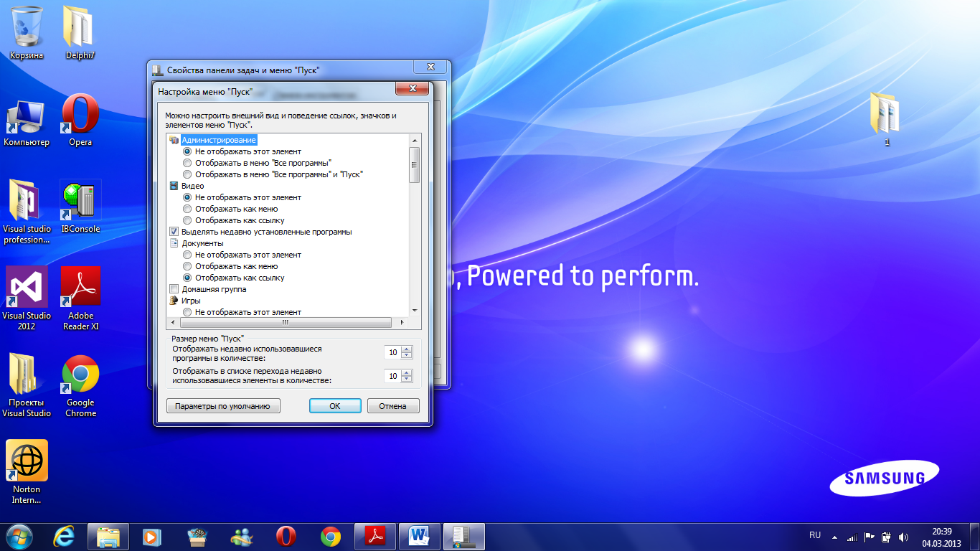Viewport: 980px width, 551px height.
Task: Click the list's scroll up arrow
Action: pyautogui.click(x=415, y=140)
